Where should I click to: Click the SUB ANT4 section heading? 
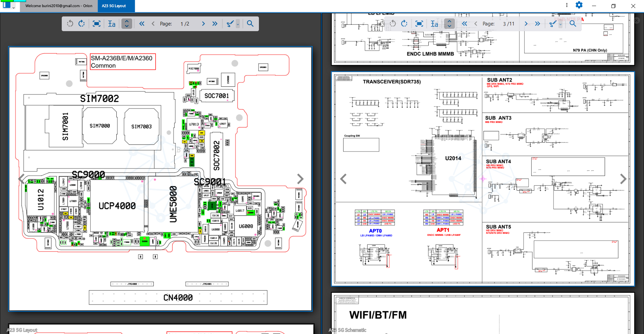click(498, 161)
